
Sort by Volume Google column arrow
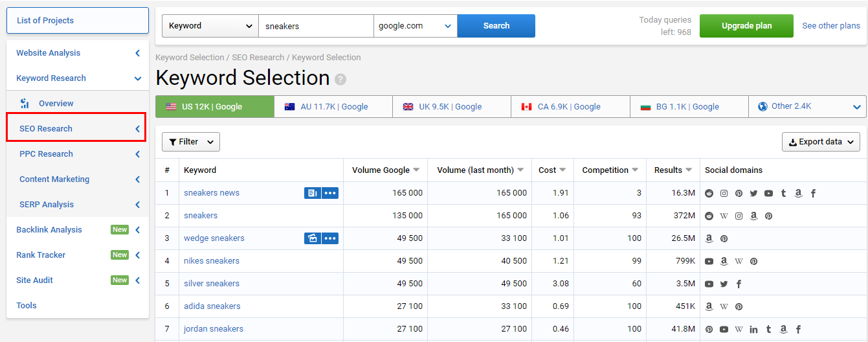416,170
